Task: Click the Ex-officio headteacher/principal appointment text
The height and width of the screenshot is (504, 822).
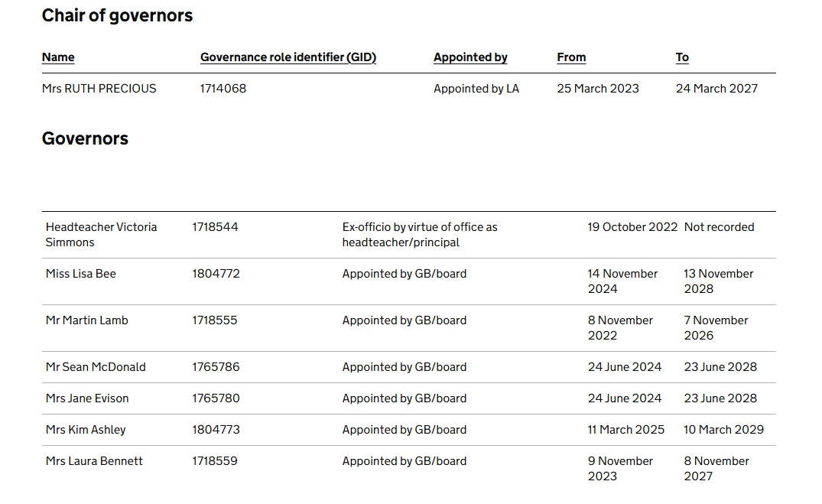Action: (420, 235)
